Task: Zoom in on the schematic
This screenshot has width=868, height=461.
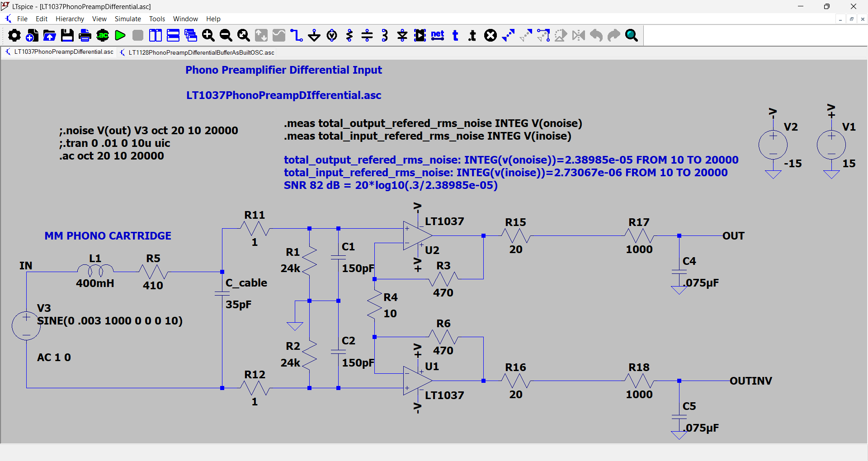Action: point(208,35)
